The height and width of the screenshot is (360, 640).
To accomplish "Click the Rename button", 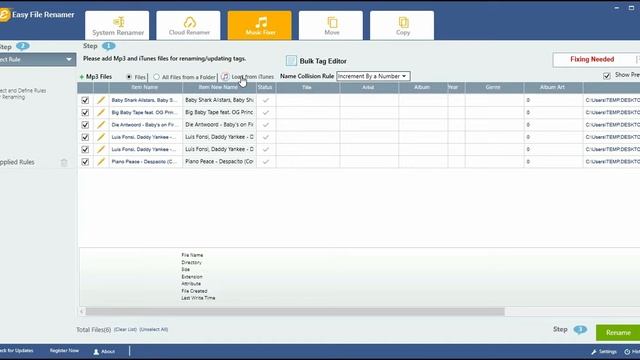I will 618,333.
